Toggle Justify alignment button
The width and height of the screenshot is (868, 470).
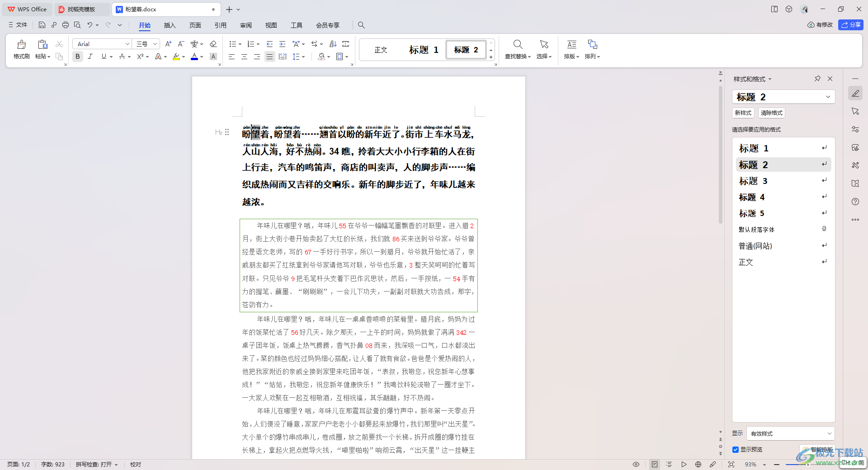pyautogui.click(x=269, y=56)
